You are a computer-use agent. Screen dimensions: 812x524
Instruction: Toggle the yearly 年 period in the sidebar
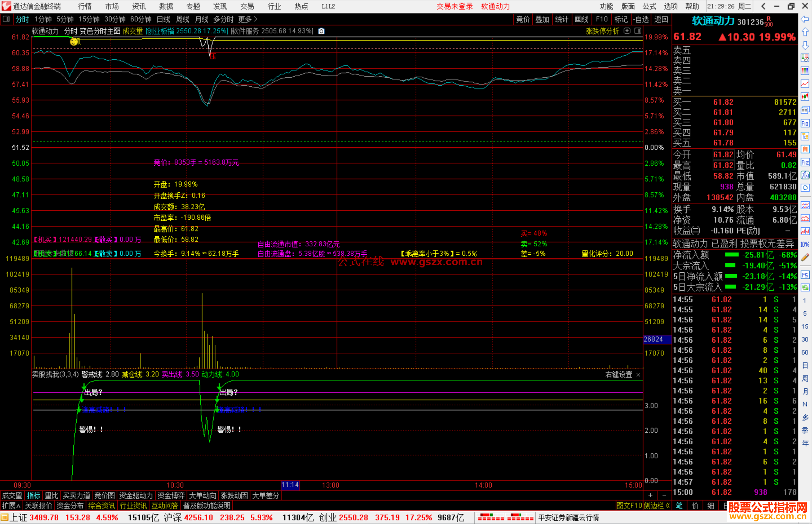[805, 443]
